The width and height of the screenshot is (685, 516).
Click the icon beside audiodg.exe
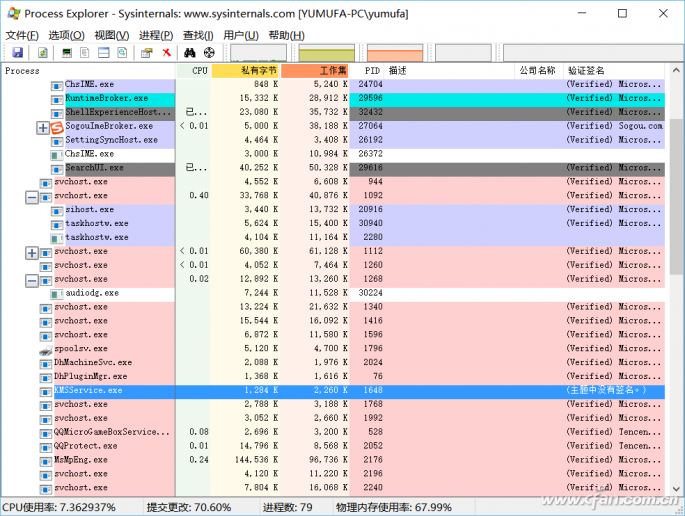[57, 294]
